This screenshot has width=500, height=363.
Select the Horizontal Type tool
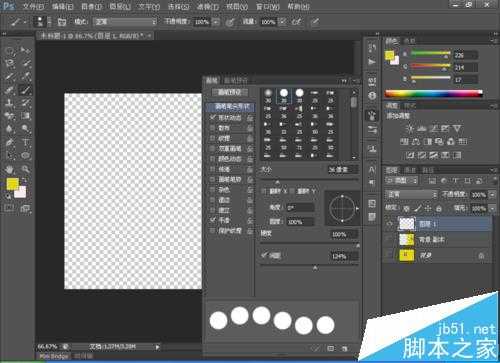click(25, 143)
